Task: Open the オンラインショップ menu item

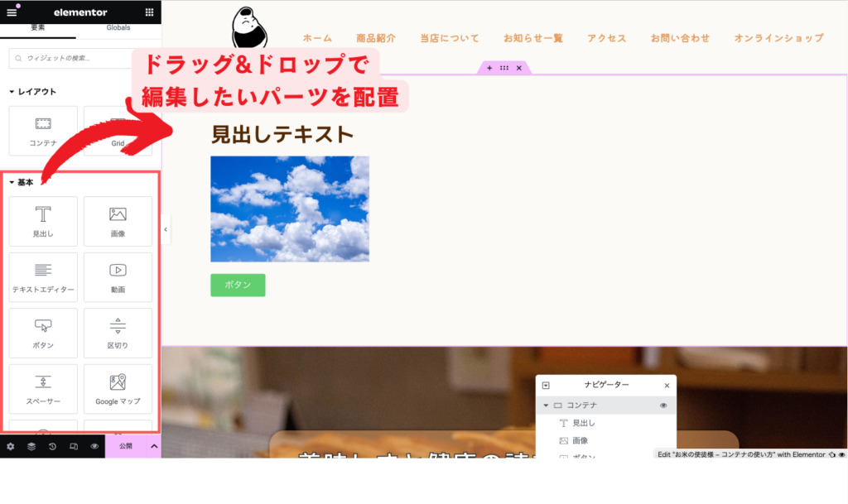Action: pos(778,38)
